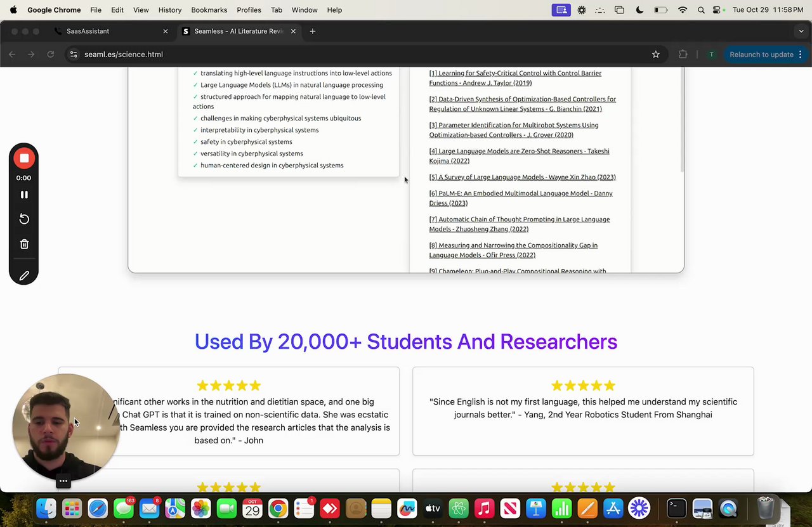Open reference PaLM-E Embodied Multimodal Language Model
The width and height of the screenshot is (812, 527).
tap(521, 198)
